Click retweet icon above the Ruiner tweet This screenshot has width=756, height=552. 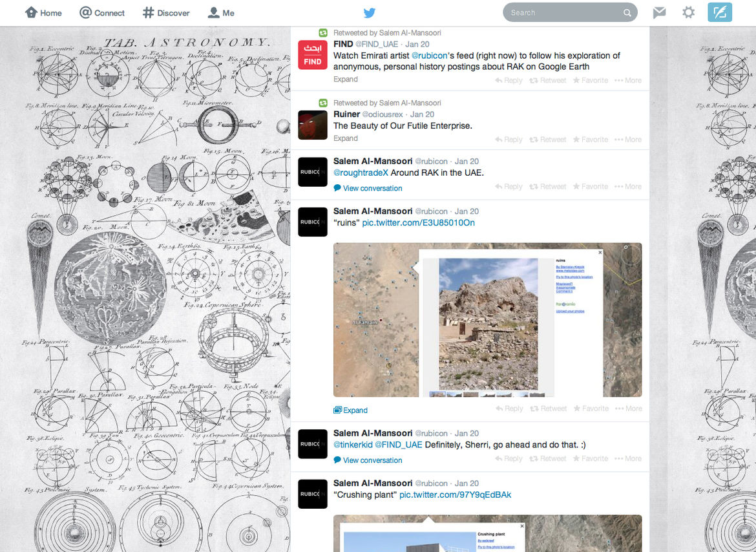click(x=323, y=103)
